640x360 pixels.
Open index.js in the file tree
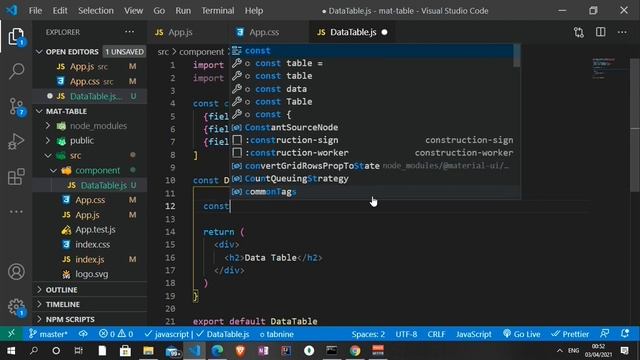pos(89,259)
